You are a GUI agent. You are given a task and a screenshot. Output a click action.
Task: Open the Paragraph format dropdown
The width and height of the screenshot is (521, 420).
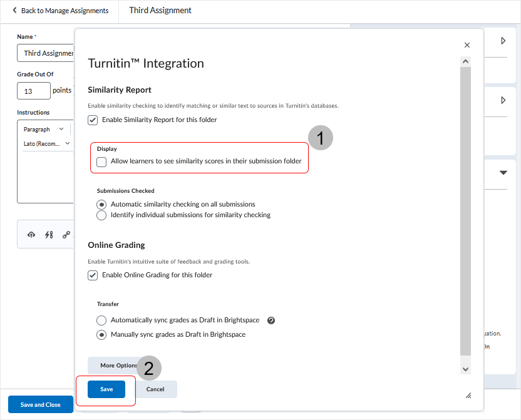tap(44, 129)
